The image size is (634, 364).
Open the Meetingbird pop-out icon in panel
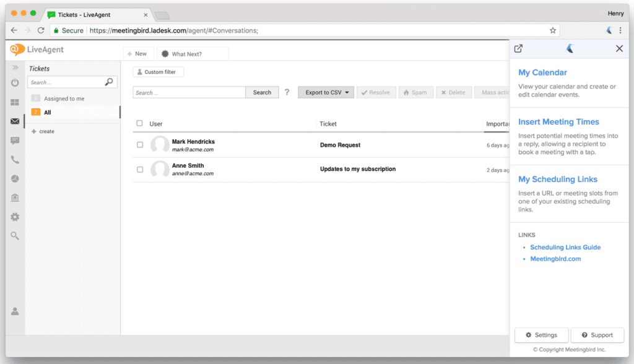click(518, 48)
